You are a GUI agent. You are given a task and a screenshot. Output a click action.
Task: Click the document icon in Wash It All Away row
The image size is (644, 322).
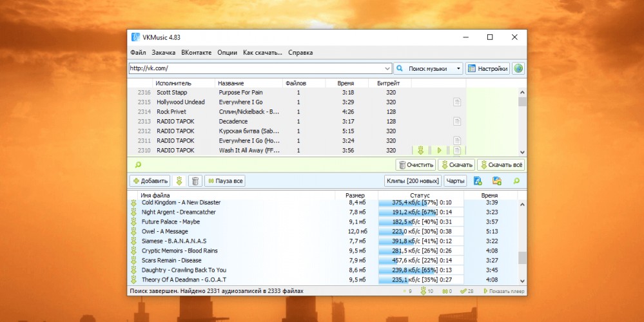pyautogui.click(x=456, y=150)
